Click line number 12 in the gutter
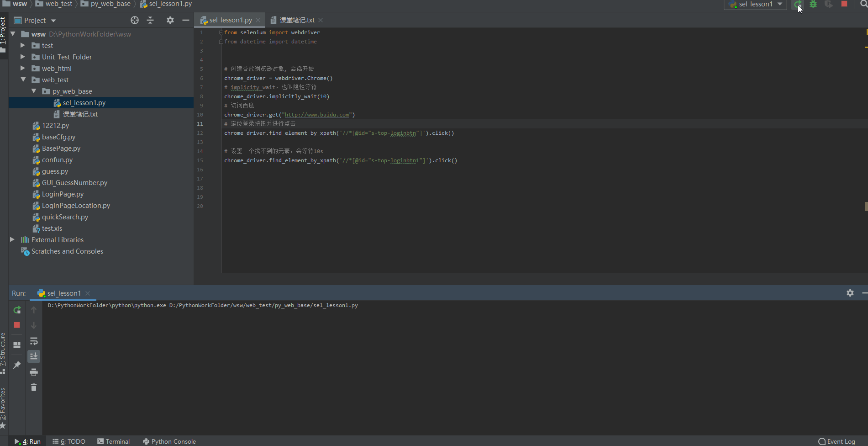 coord(200,133)
